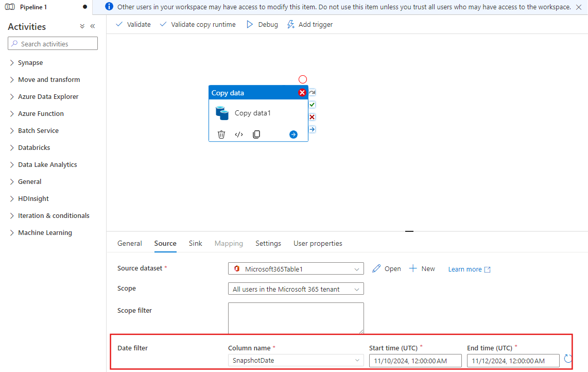Open the Settings tab
Viewport: 588px width, 372px height.
click(x=268, y=243)
